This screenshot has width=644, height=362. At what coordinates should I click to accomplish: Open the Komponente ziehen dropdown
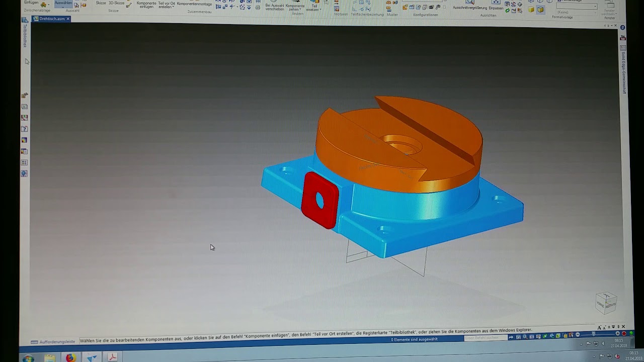(295, 7)
